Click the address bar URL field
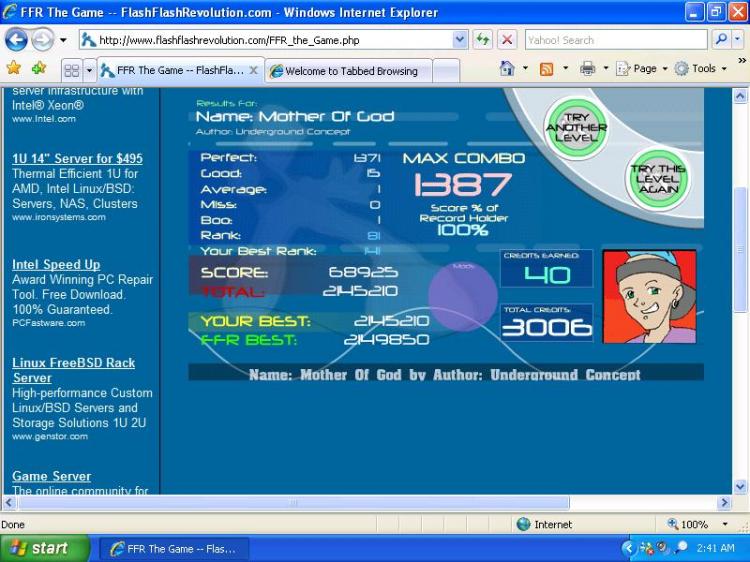 pos(265,40)
